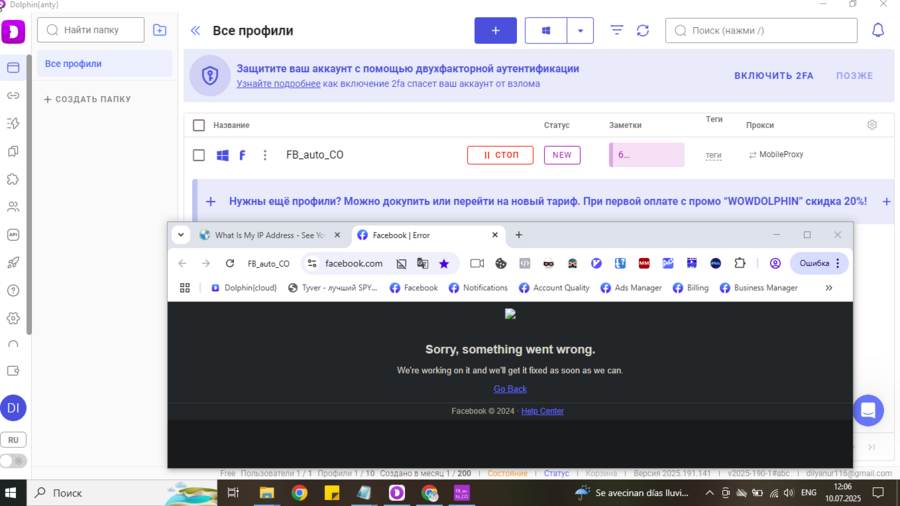Click the add new folder icon

[160, 30]
